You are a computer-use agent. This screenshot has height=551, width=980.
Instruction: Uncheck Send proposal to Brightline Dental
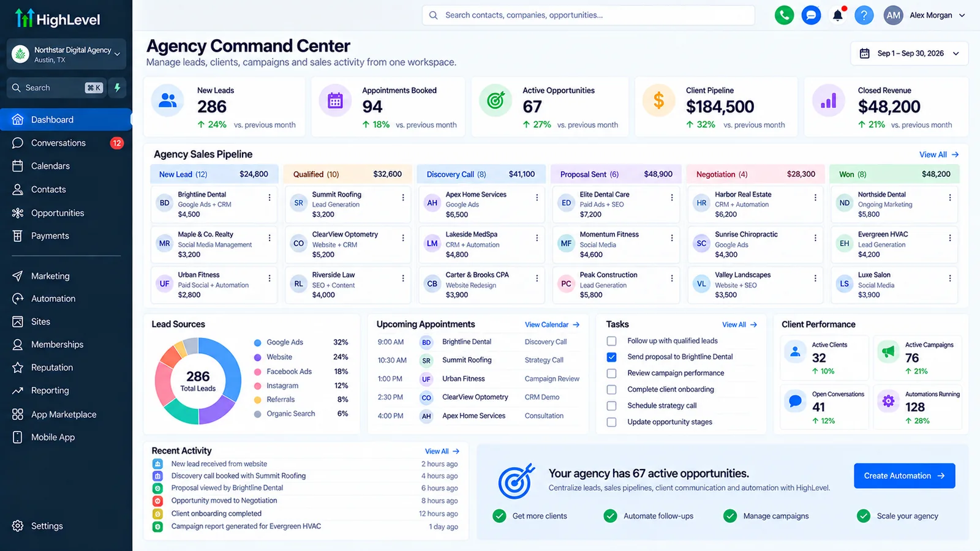click(611, 357)
